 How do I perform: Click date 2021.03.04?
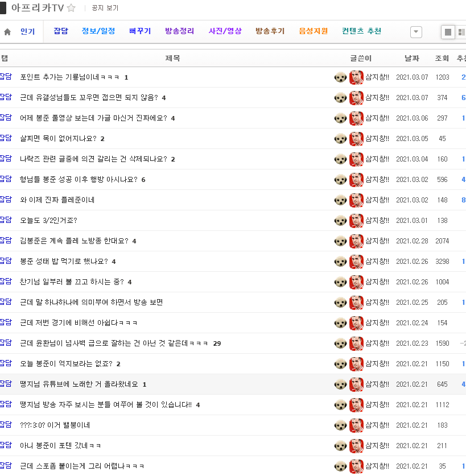[412, 159]
